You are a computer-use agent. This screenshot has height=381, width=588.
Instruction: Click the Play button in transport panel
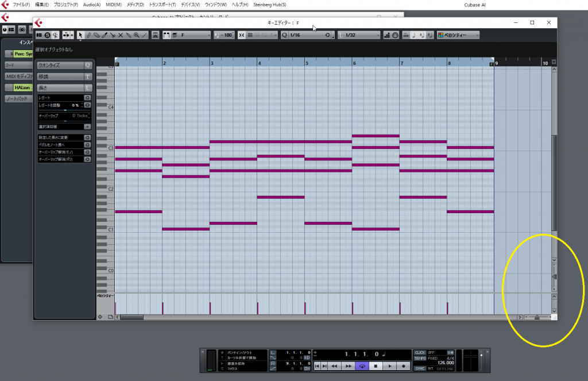click(390, 366)
